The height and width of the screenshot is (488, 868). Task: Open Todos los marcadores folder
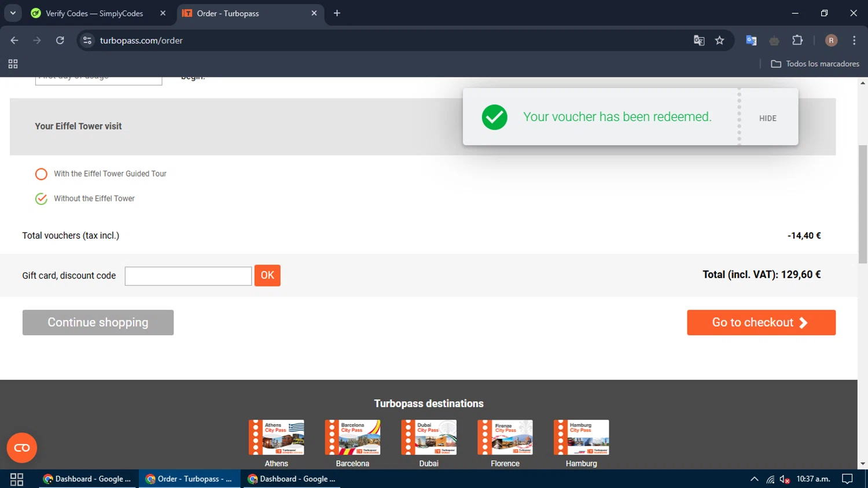815,64
